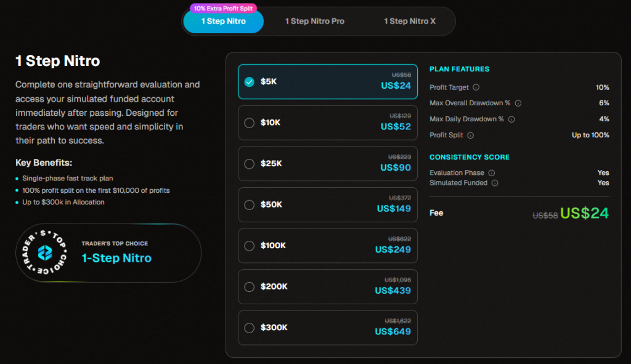
Task: Select the active 1 Step Nitro tab
Action: point(223,22)
